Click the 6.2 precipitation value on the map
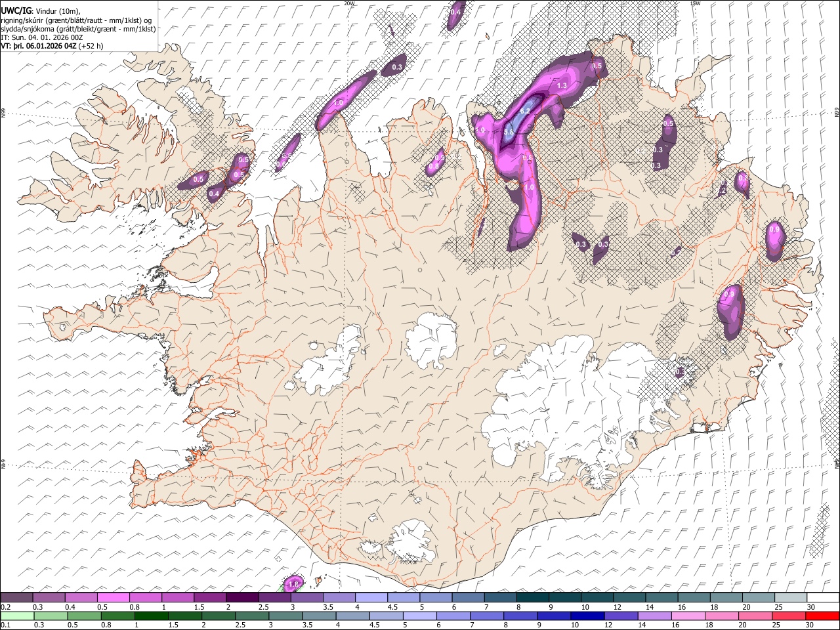Viewport: 840px width, 630px height. pyautogui.click(x=525, y=112)
